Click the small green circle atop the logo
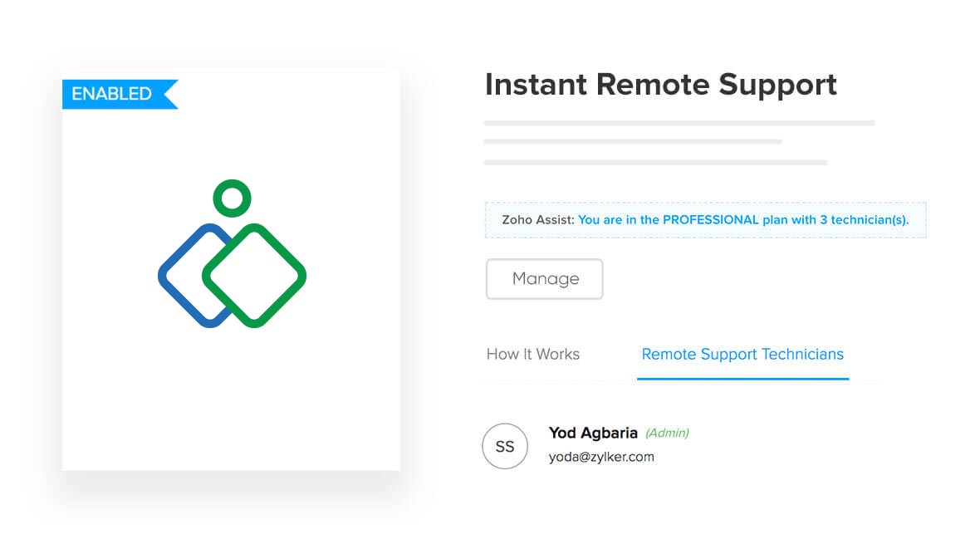 232,198
